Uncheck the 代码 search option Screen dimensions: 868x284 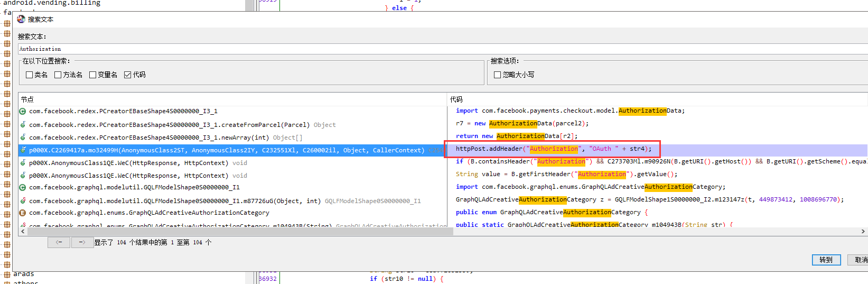127,75
